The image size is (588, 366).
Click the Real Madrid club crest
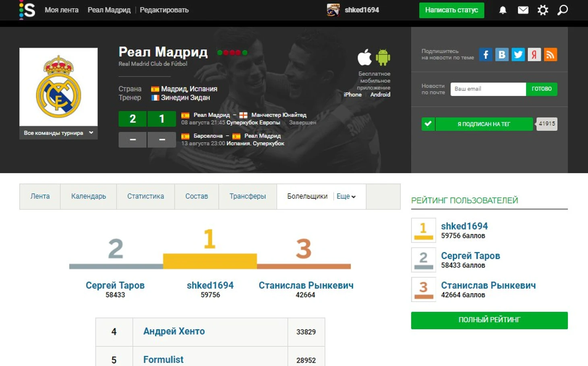point(58,87)
